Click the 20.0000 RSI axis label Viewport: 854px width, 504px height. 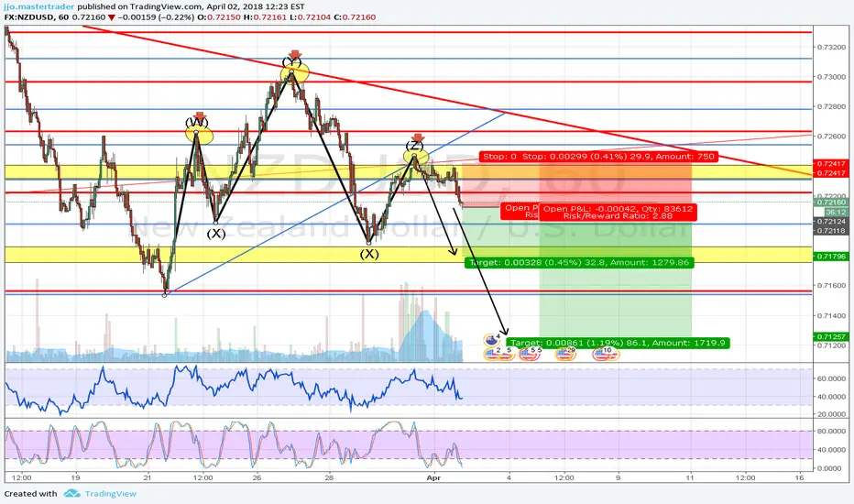pos(830,414)
